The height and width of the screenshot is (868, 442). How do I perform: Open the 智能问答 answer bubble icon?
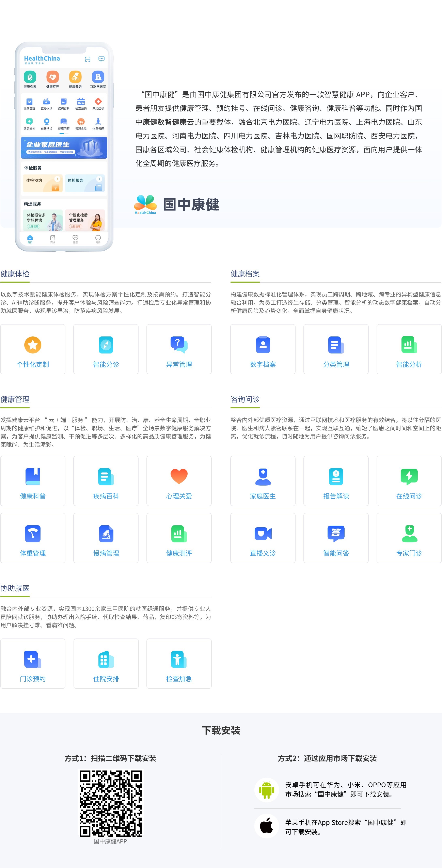click(336, 533)
